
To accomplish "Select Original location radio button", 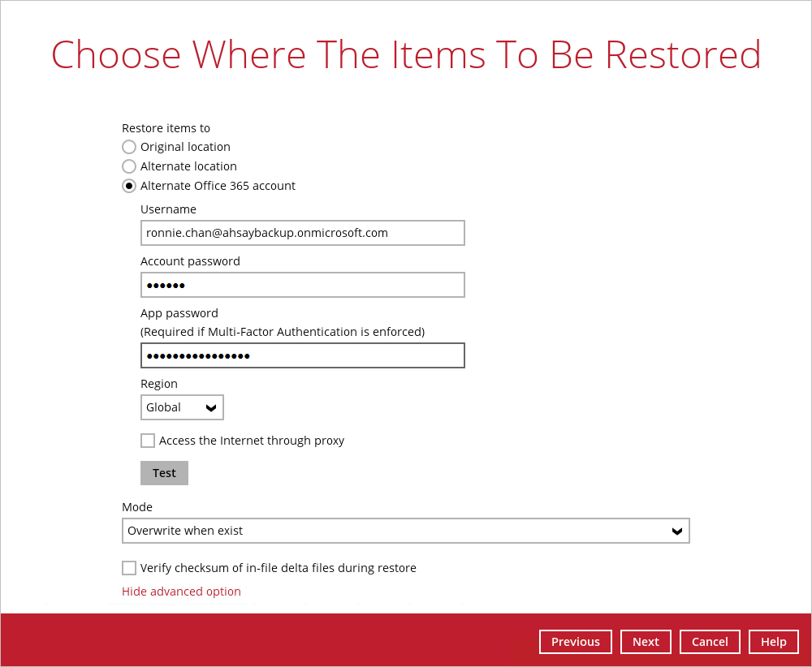I will [129, 147].
